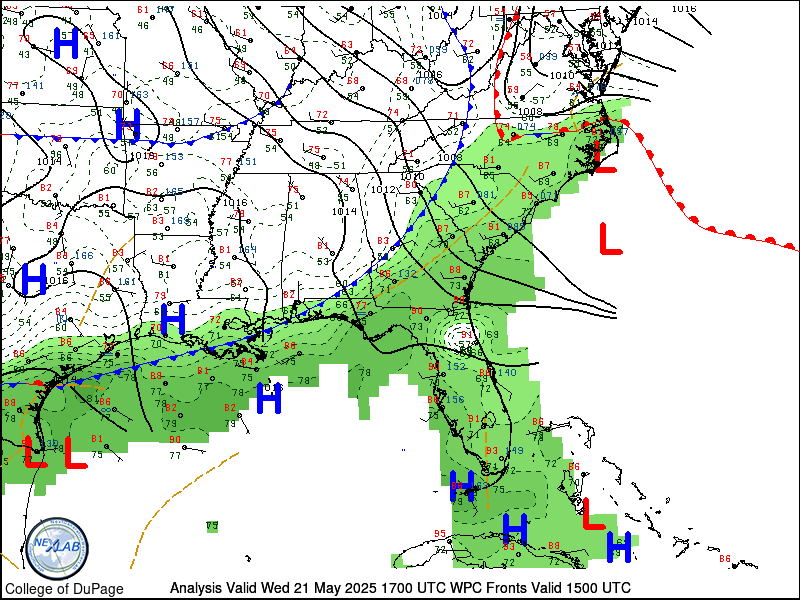Click the NEXLAB globe logo
Screen dimensions: 800x600
pos(57,548)
